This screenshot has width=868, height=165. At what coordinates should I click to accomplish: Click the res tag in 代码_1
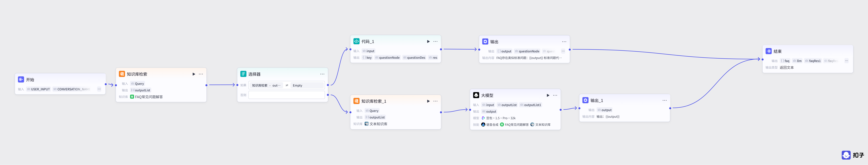point(433,58)
